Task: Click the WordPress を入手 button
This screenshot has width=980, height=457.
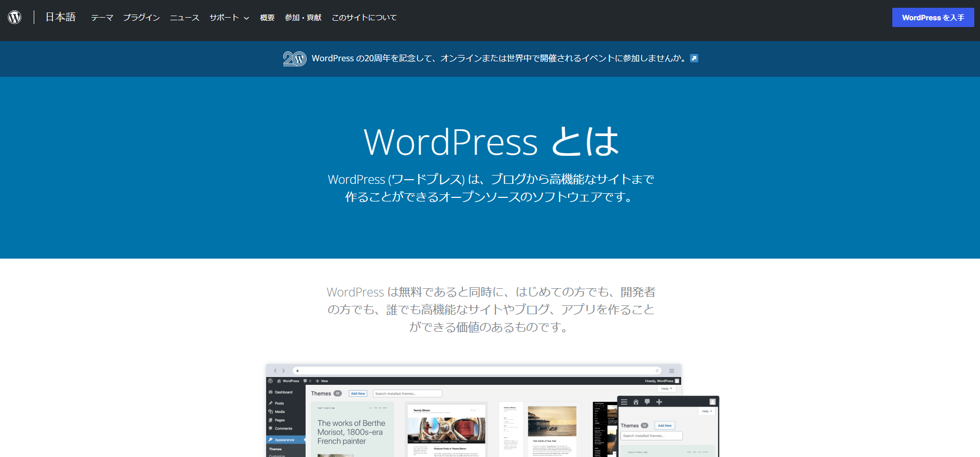Action: [x=932, y=18]
